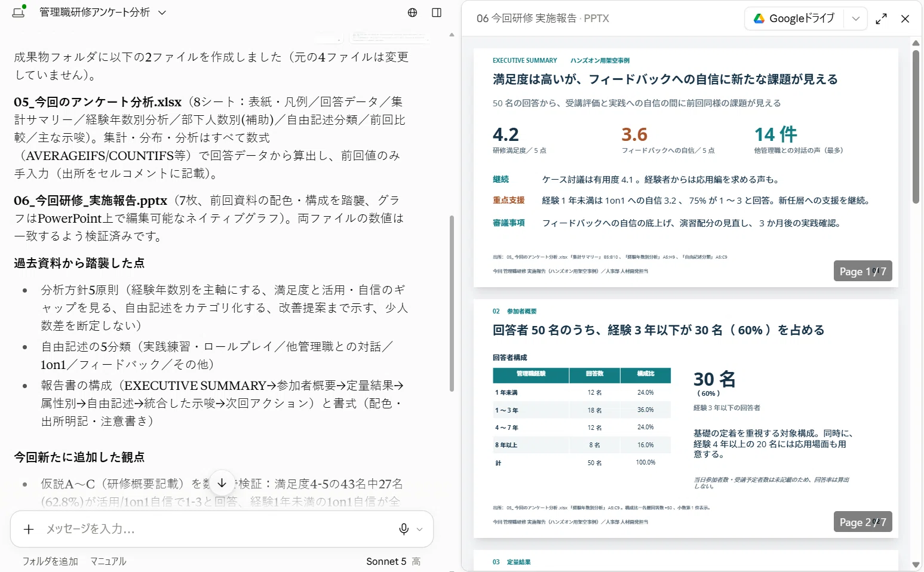The width and height of the screenshot is (924, 572).
Task: Click the bold filename 06_今回研修_実施報告.pptx
Action: 90,201
